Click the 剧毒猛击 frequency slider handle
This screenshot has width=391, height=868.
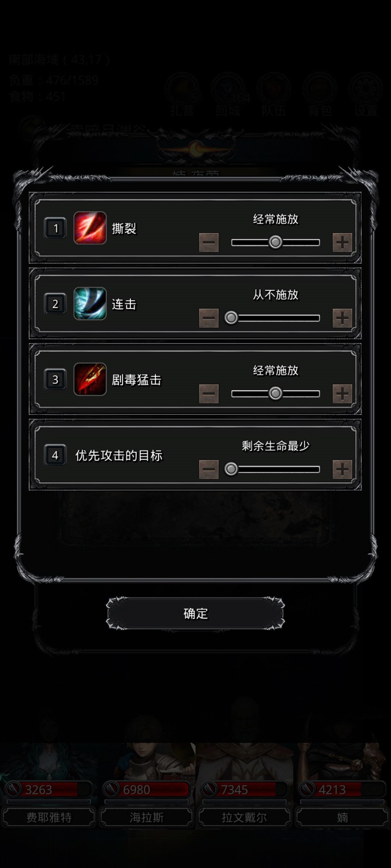click(x=276, y=393)
